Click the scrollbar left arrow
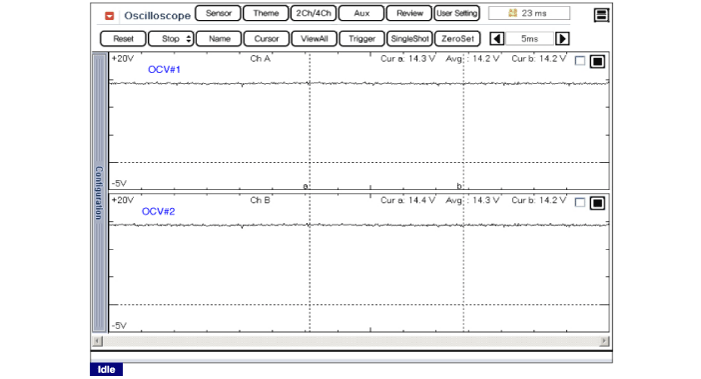701x379 pixels. pyautogui.click(x=97, y=341)
